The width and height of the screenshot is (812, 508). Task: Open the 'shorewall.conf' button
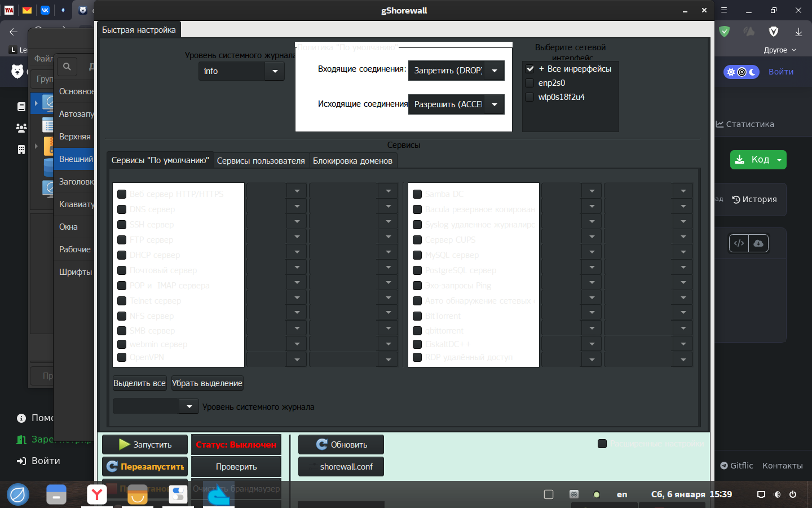pos(341,467)
